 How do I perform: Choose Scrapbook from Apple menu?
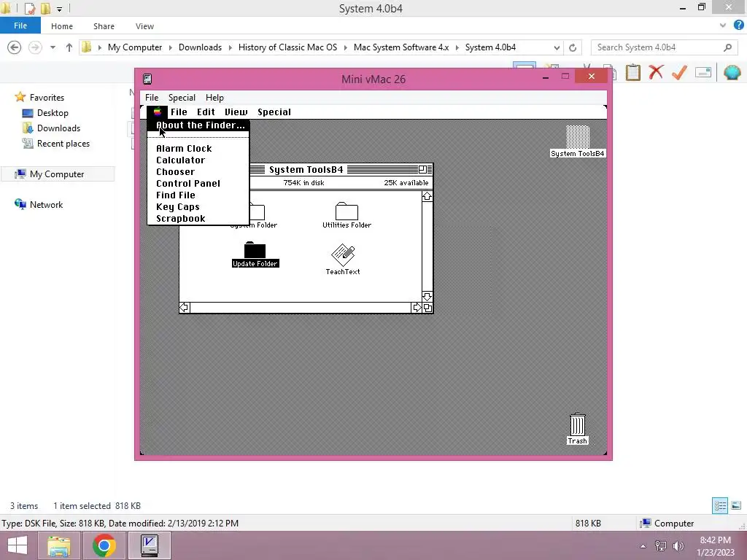(x=198, y=219)
